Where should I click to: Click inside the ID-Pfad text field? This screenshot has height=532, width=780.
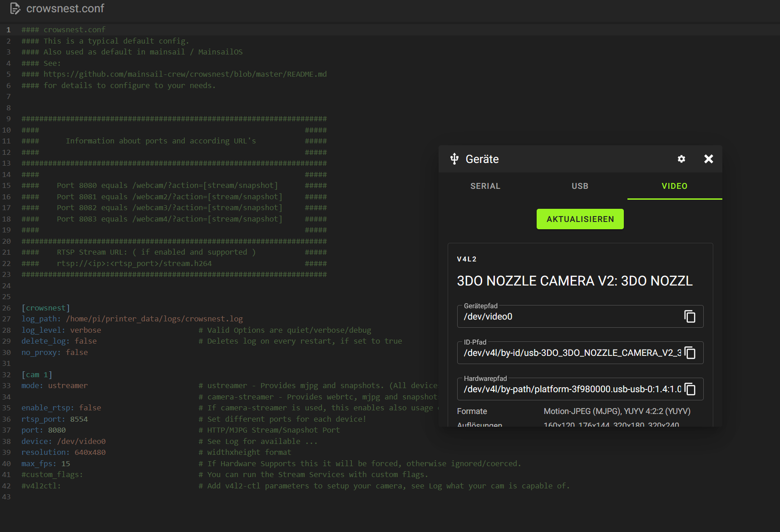(568, 353)
